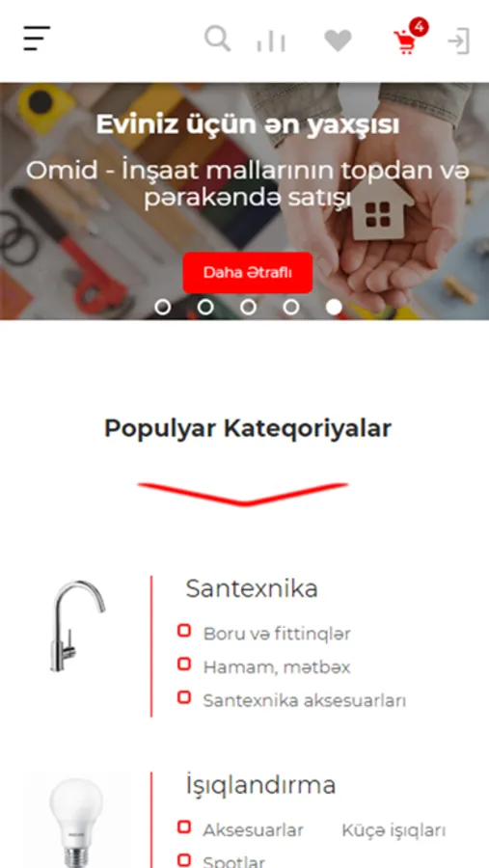The height and width of the screenshot is (868, 489).
Task: Open the product comparison bars icon
Action: coord(271,41)
